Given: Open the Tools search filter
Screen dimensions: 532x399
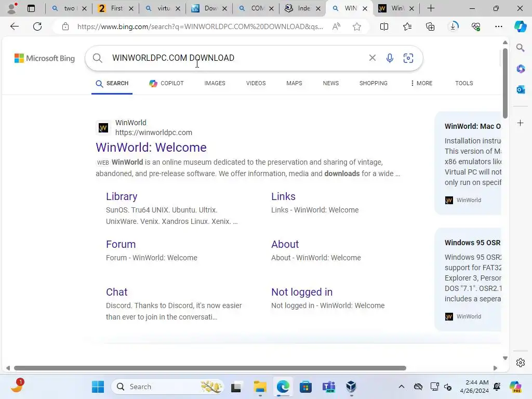Looking at the screenshot, I should pyautogui.click(x=464, y=83).
